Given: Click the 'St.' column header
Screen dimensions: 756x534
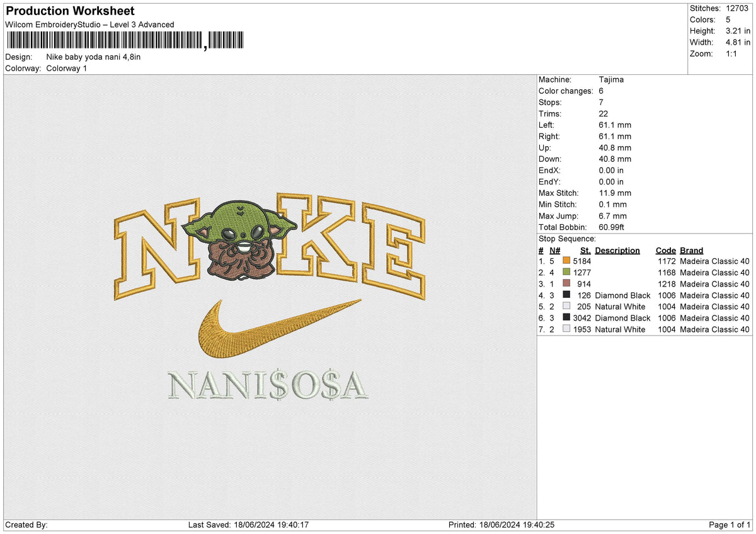Looking at the screenshot, I should pyautogui.click(x=585, y=251).
